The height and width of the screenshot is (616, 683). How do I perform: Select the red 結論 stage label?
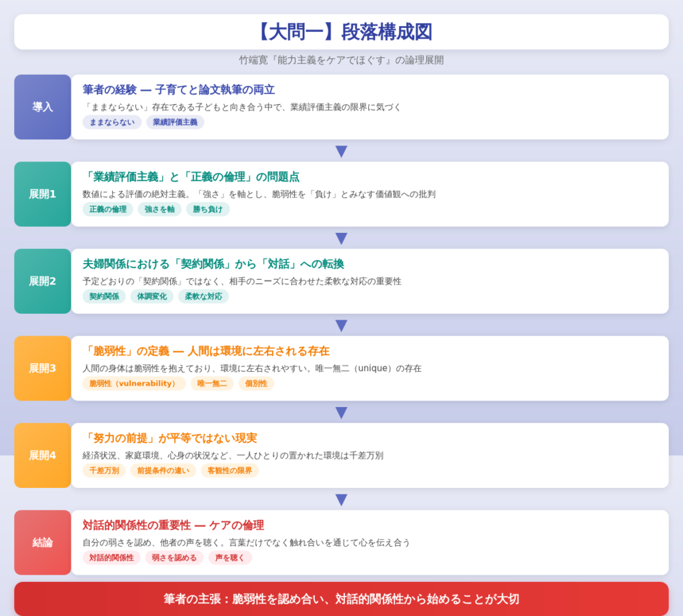pos(43,543)
